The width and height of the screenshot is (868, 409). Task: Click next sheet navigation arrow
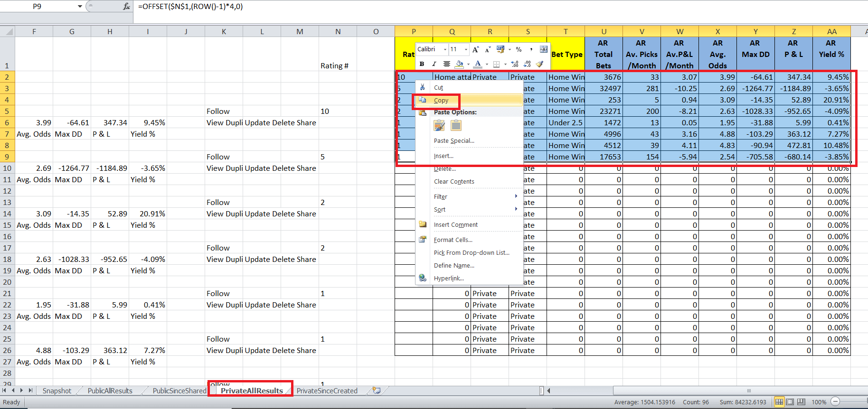pos(22,390)
